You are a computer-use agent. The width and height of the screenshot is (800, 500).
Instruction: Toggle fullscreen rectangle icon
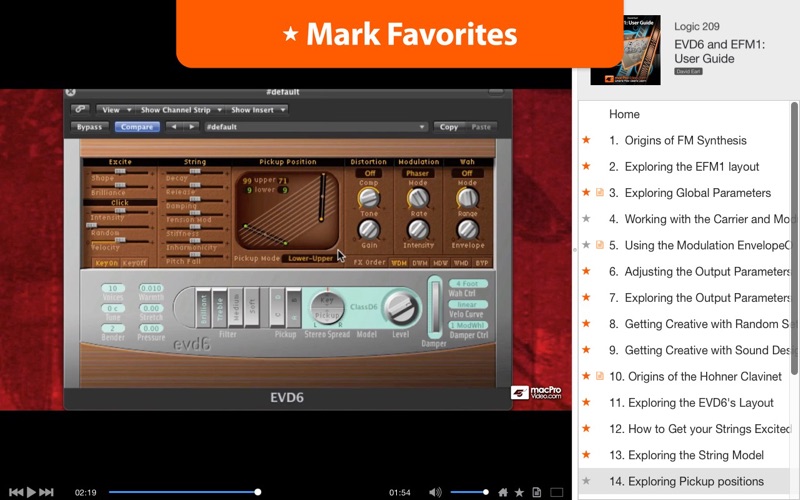[557, 492]
